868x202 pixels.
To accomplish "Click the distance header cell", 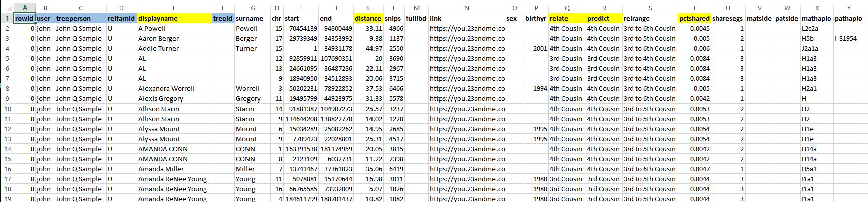I will point(368,18).
